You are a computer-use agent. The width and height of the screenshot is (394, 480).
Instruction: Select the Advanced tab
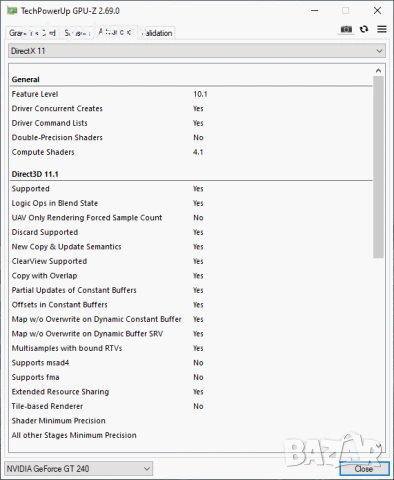[x=115, y=32]
